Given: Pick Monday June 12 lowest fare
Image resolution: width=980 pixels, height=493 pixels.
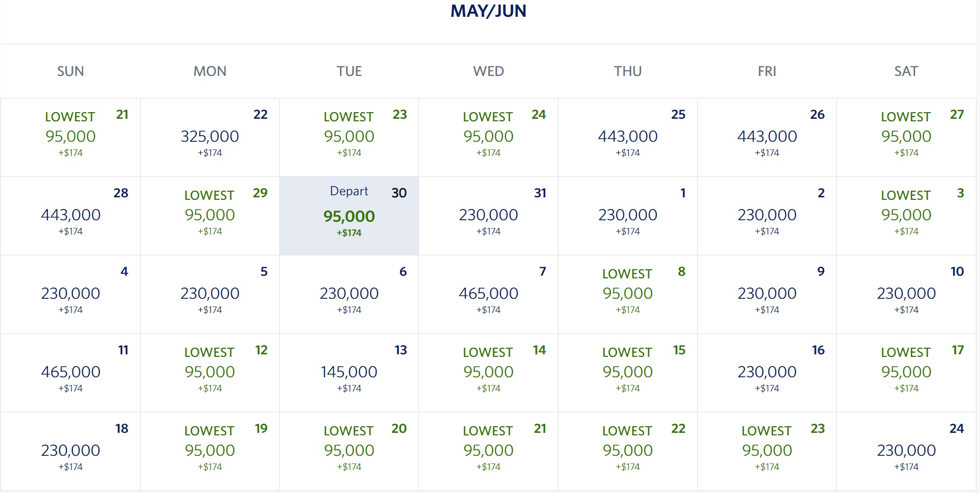Looking at the screenshot, I should pyautogui.click(x=210, y=373).
